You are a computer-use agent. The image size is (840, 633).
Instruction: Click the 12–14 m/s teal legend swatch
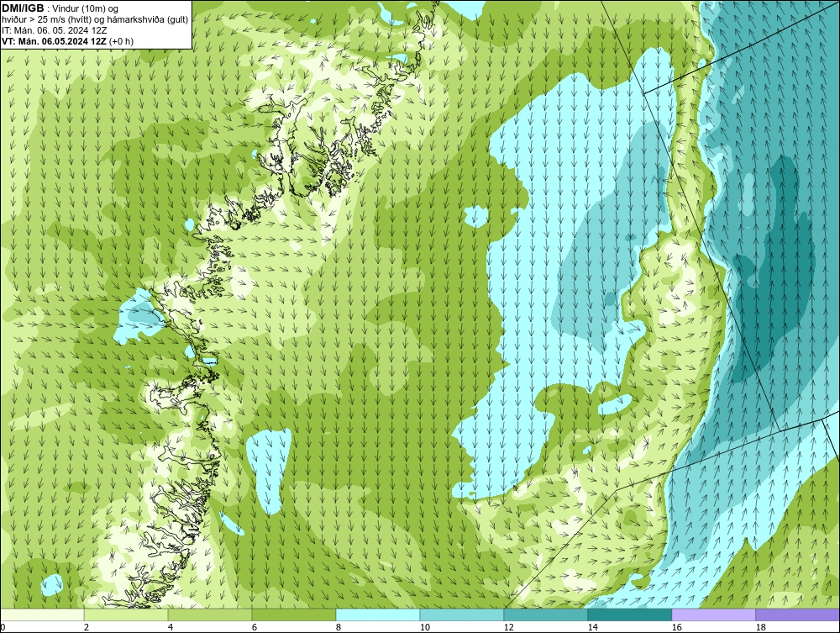tap(546, 615)
